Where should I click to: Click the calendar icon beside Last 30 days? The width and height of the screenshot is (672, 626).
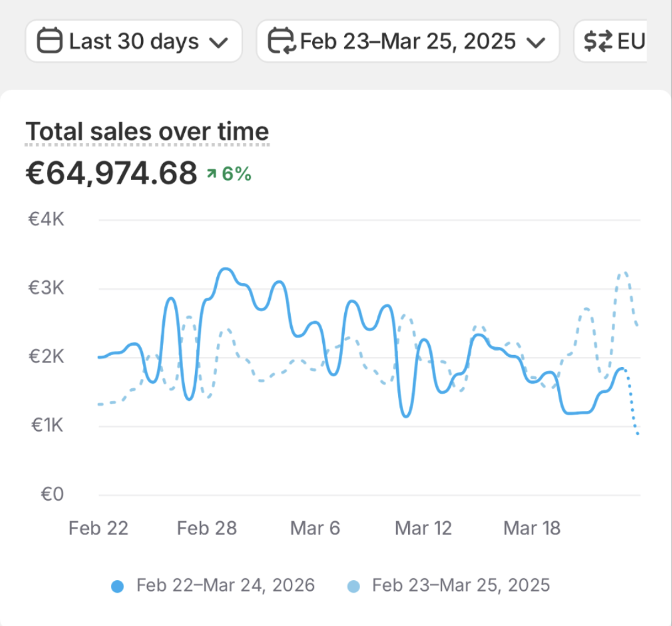tap(50, 42)
